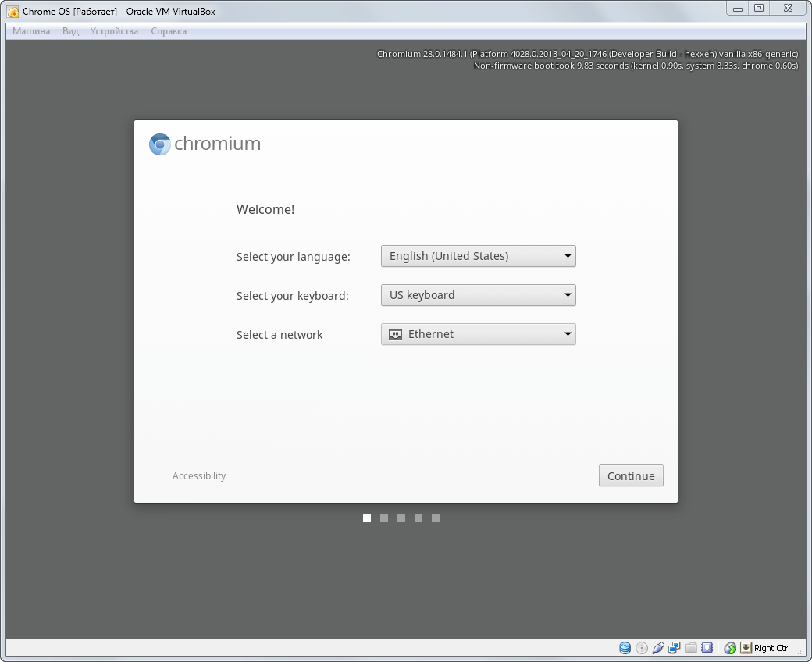The height and width of the screenshot is (662, 812).
Task: Click the 'Select your language:' label
Action: click(293, 257)
